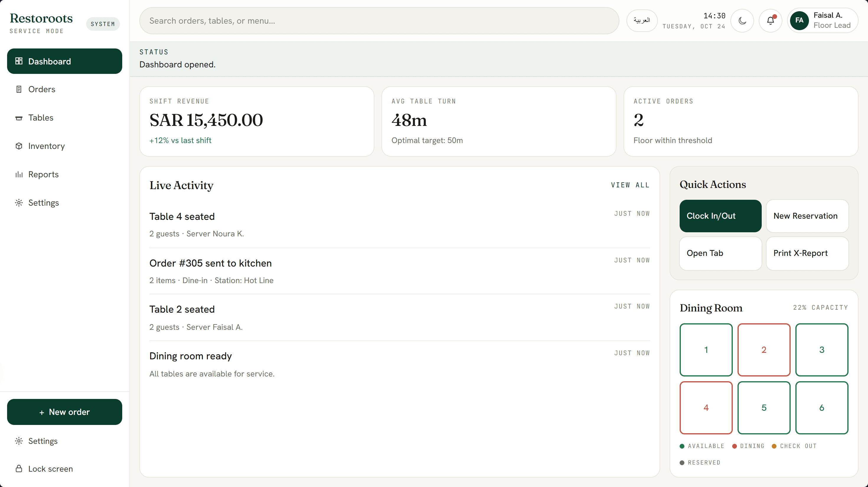Click the Shift Revenue amount SAR 15,450.00

pyautogui.click(x=206, y=120)
